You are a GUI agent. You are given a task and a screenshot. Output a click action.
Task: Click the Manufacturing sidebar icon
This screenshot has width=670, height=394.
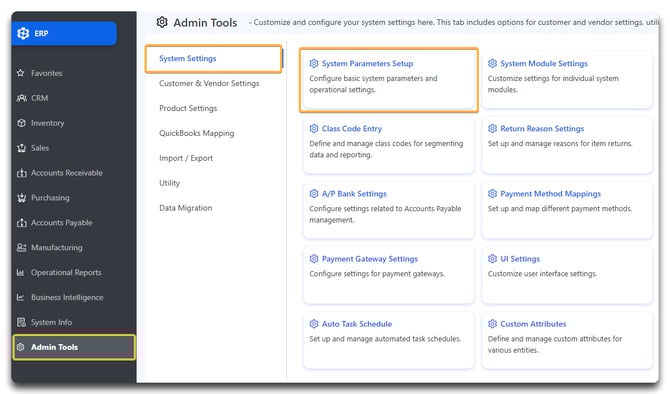click(21, 247)
